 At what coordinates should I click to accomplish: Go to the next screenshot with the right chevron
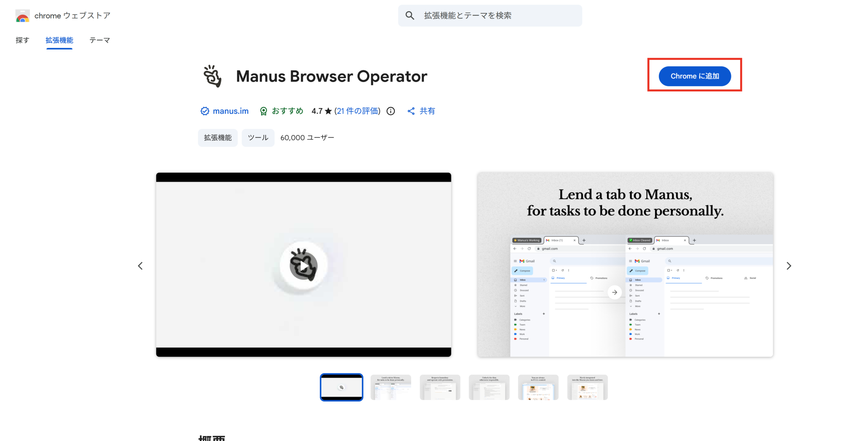pos(789,266)
